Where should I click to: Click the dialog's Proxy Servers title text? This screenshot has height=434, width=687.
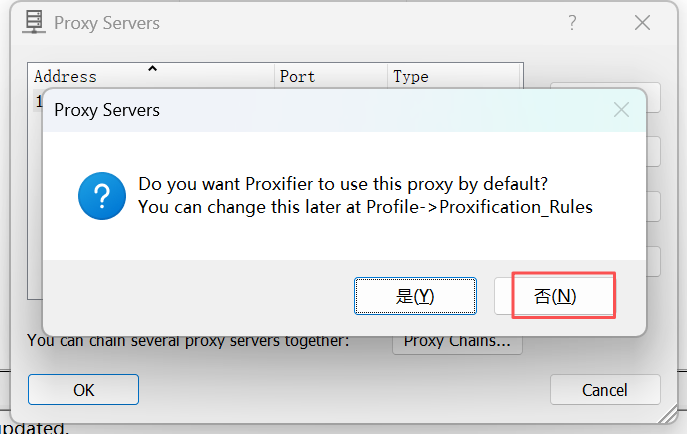point(107,110)
